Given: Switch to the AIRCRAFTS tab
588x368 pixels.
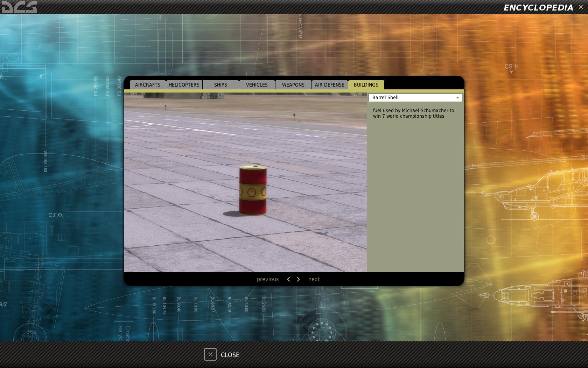Looking at the screenshot, I should (x=148, y=85).
